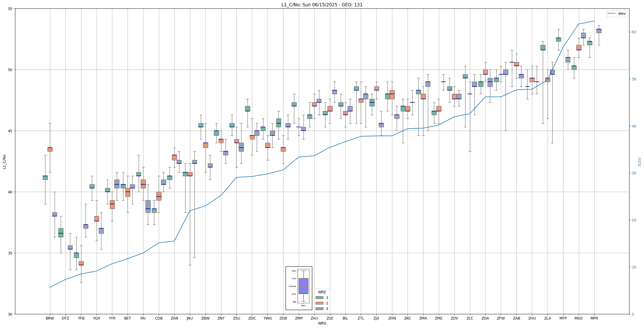Click the green WRE 1 legend swatch
This screenshot has width=644, height=328.
[x=319, y=298]
